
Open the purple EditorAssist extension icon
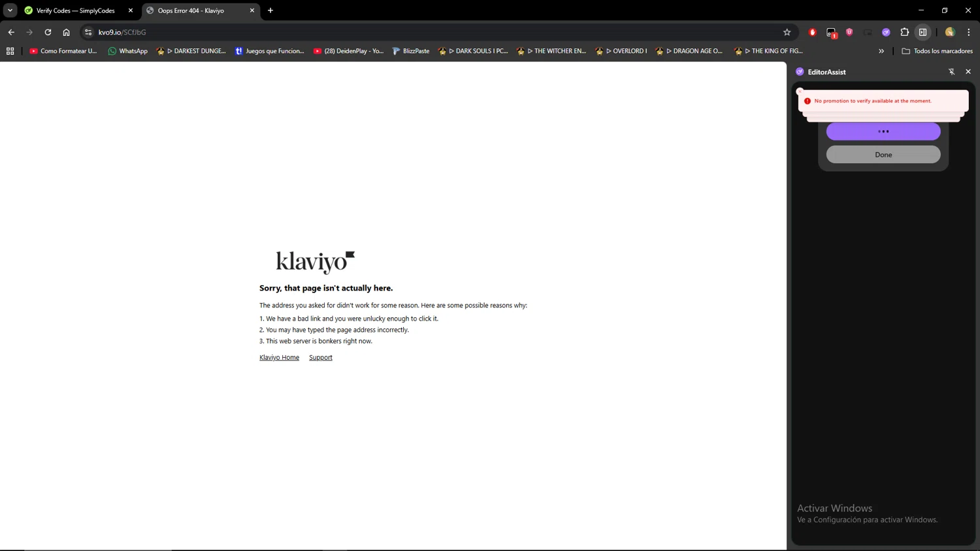[886, 32]
